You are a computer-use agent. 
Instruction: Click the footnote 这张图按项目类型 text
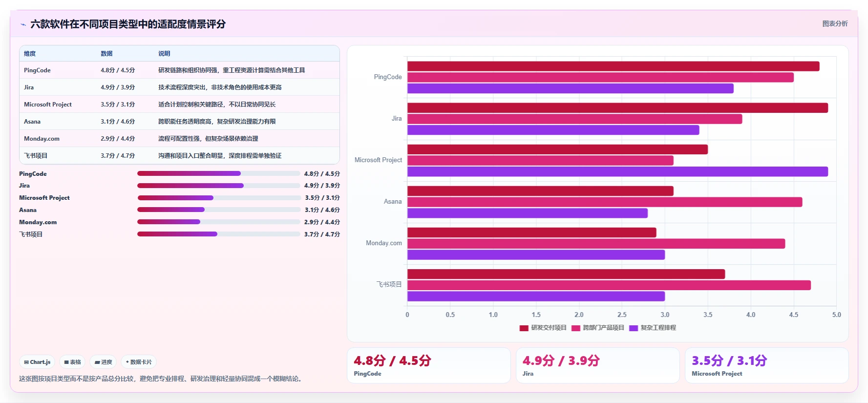pos(162,379)
